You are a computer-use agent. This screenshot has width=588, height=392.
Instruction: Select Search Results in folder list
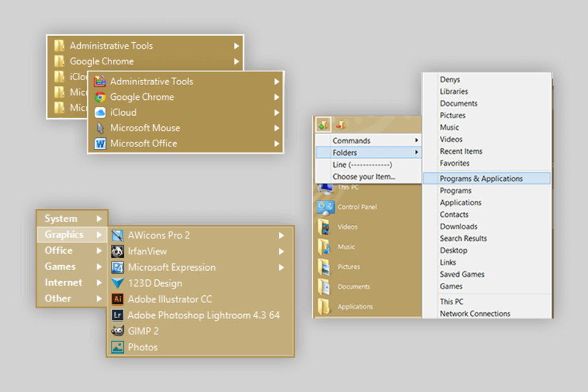pos(487,239)
